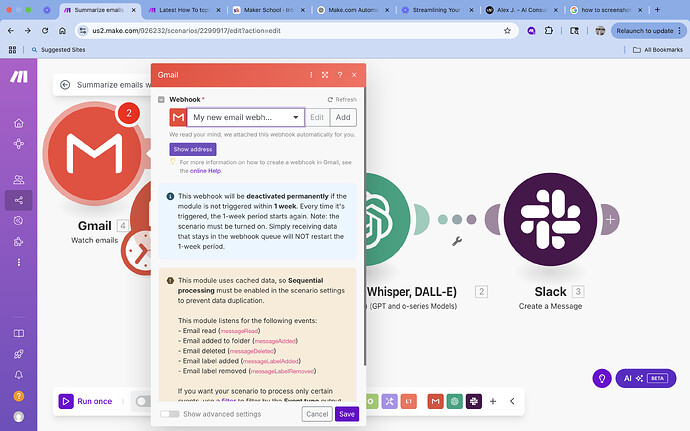Open the sidebar three-dot More menu

(x=18, y=262)
